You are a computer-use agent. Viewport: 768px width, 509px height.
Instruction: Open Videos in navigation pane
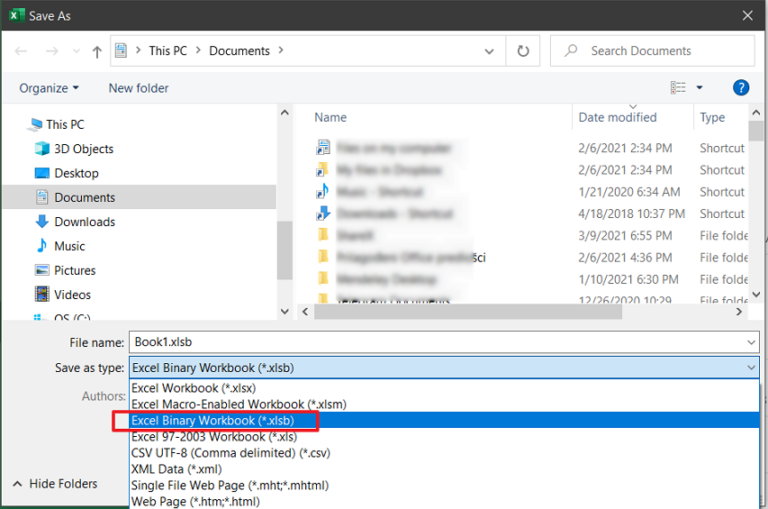63,295
